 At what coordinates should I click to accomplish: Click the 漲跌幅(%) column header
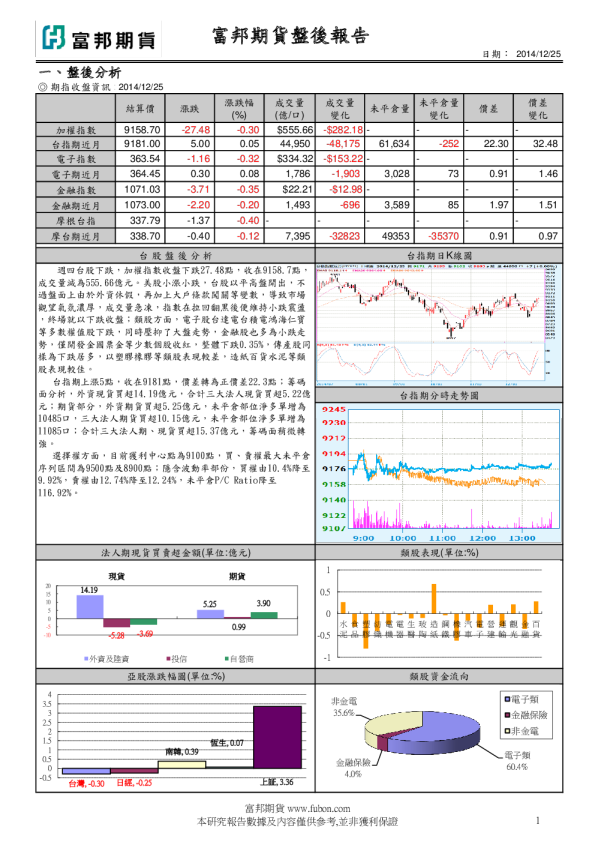(239, 108)
